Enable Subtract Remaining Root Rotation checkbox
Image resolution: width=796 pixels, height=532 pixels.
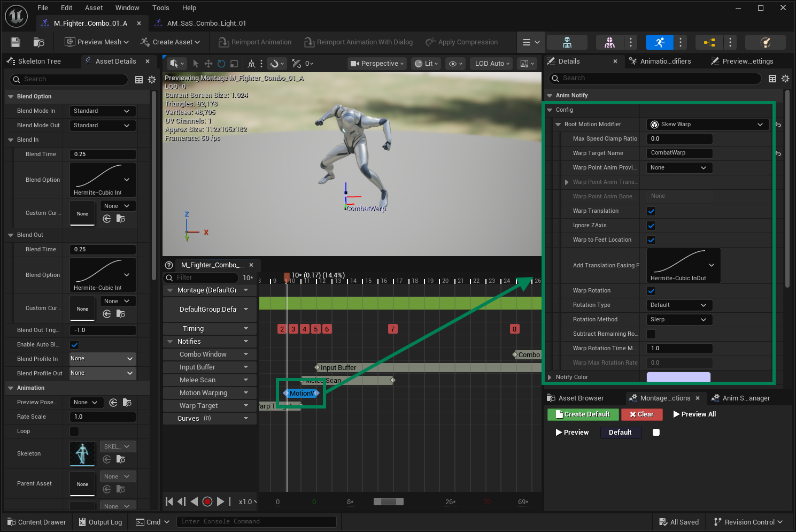tap(651, 334)
